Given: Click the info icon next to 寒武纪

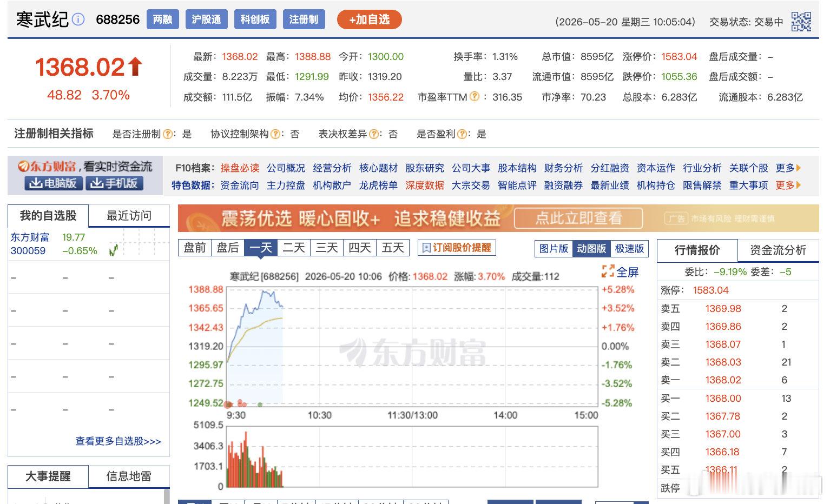Looking at the screenshot, I should tap(78, 20).
